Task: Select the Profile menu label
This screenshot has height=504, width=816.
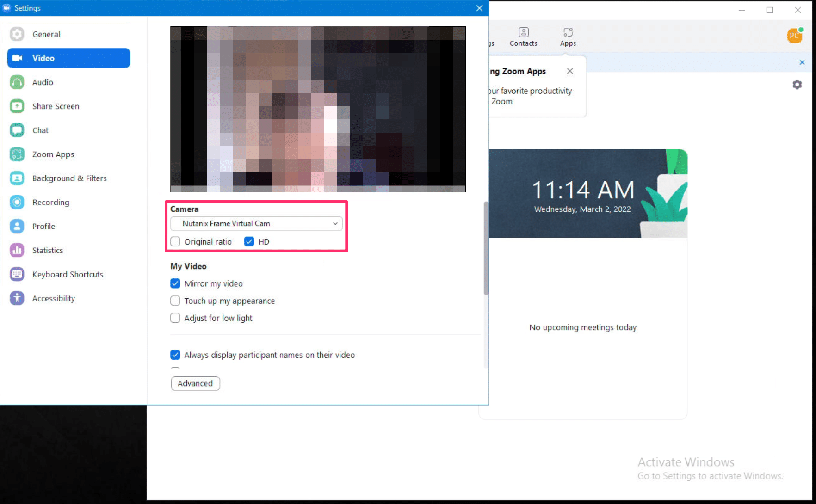Action: tap(43, 226)
